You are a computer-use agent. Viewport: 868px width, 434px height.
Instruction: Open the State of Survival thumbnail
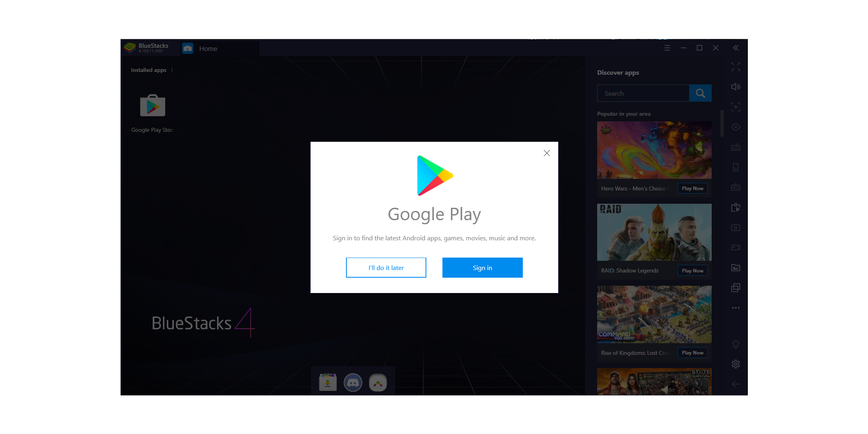click(x=654, y=382)
